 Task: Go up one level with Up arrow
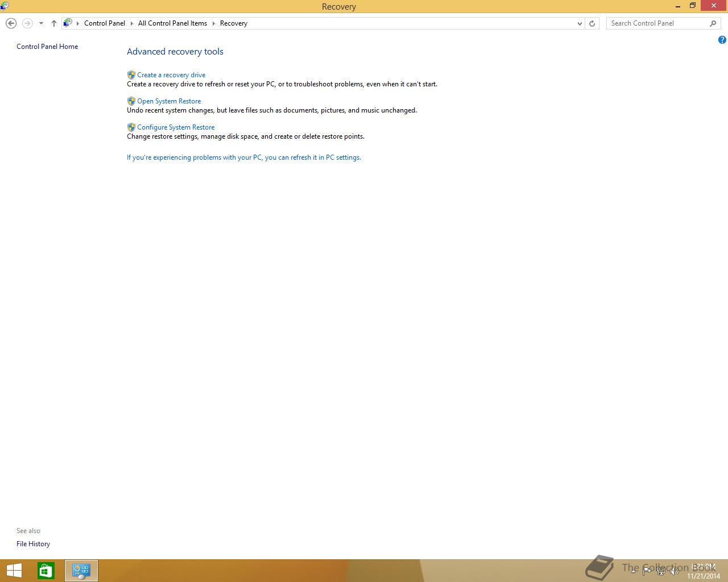point(54,23)
